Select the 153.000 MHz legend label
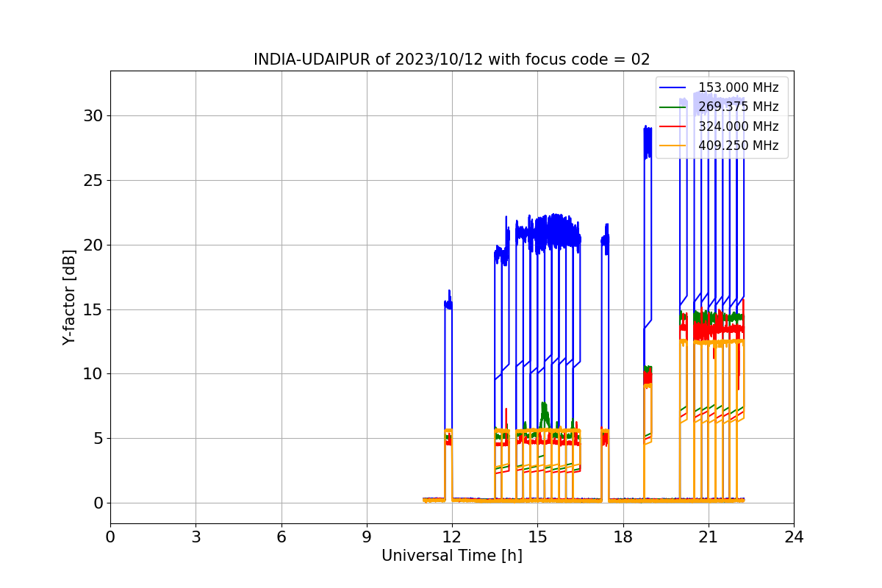 pos(738,87)
